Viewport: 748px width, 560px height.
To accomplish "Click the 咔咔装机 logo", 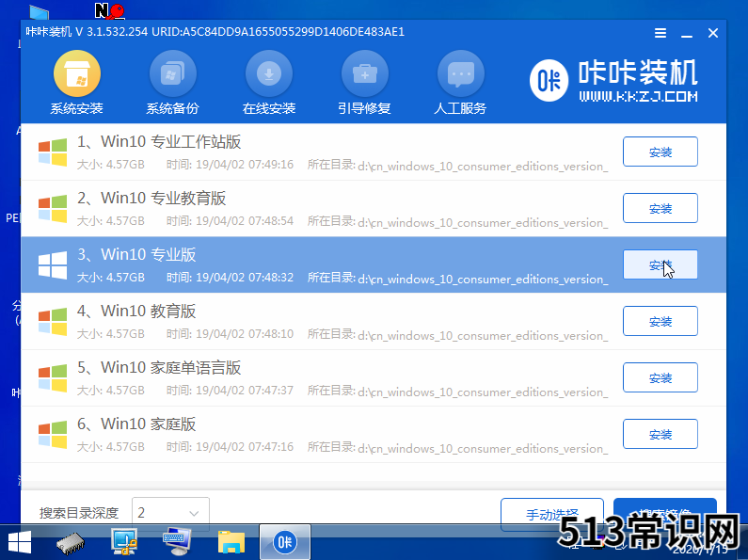I will coord(614,80).
